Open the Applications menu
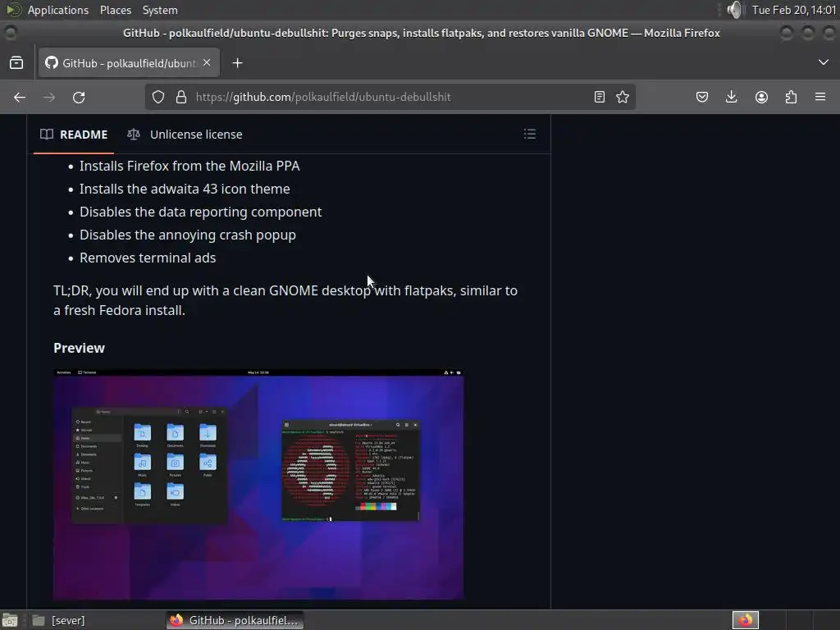 58,10
